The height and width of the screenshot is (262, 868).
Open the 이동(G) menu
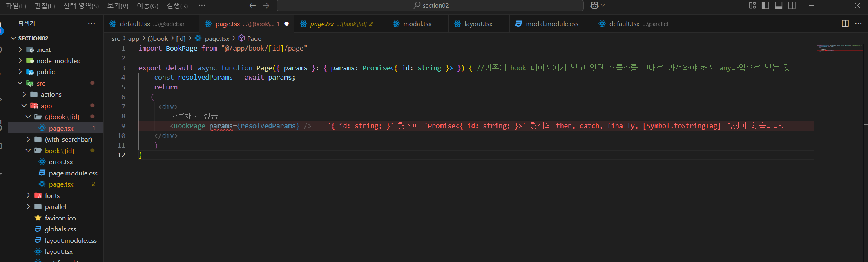[x=147, y=6]
